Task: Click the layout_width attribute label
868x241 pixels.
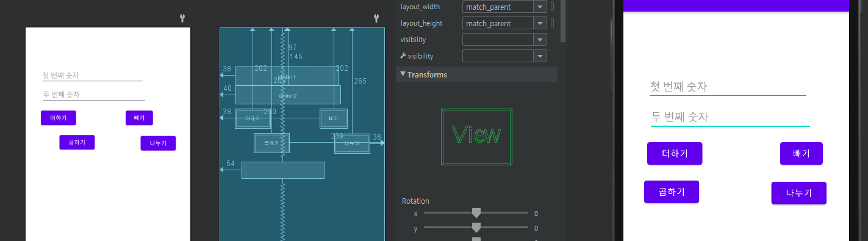Action: (x=420, y=7)
